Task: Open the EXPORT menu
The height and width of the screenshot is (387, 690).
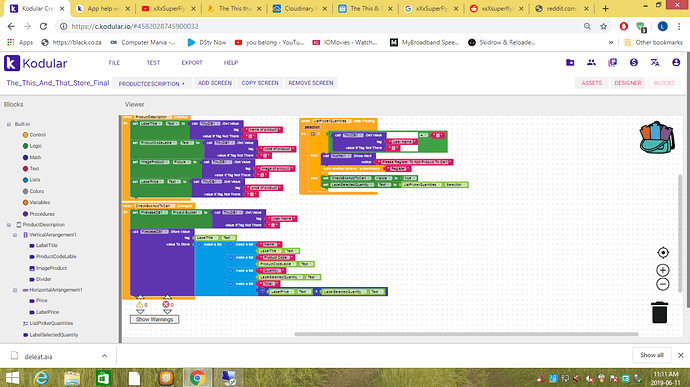Action: coord(192,63)
